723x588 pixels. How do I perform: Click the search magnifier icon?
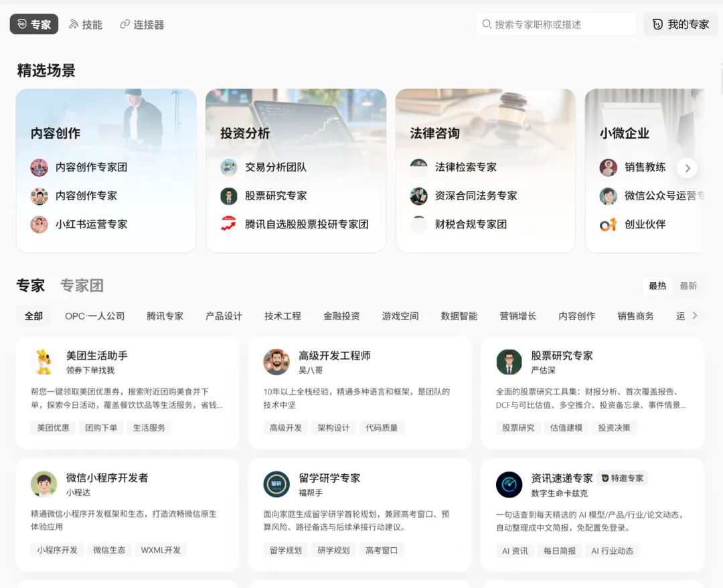[x=487, y=24]
